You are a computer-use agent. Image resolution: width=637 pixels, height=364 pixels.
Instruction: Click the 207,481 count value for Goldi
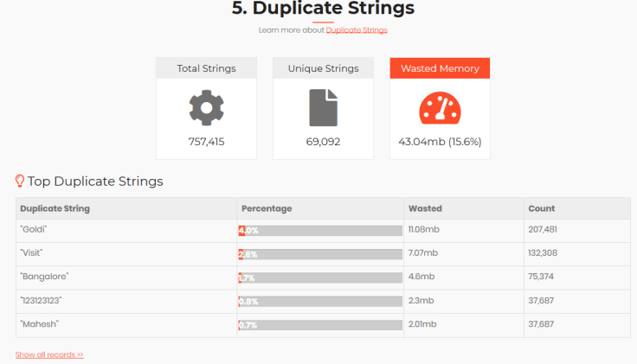[543, 229]
